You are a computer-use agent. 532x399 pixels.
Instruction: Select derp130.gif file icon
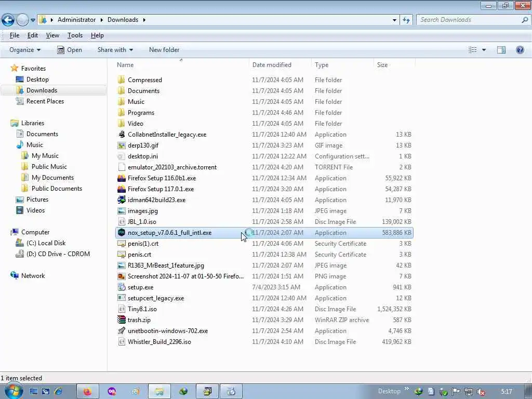pyautogui.click(x=122, y=145)
